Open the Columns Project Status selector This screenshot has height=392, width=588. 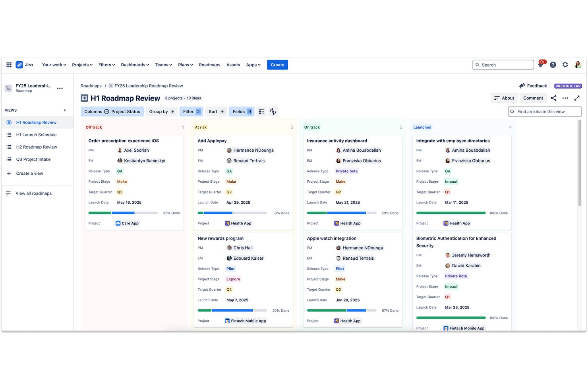[112, 112]
